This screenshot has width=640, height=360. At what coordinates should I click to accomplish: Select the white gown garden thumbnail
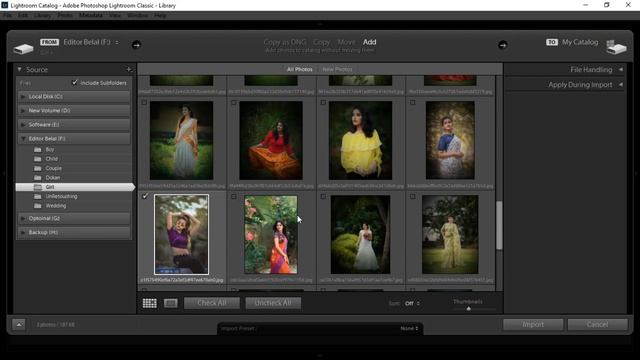(x=360, y=234)
